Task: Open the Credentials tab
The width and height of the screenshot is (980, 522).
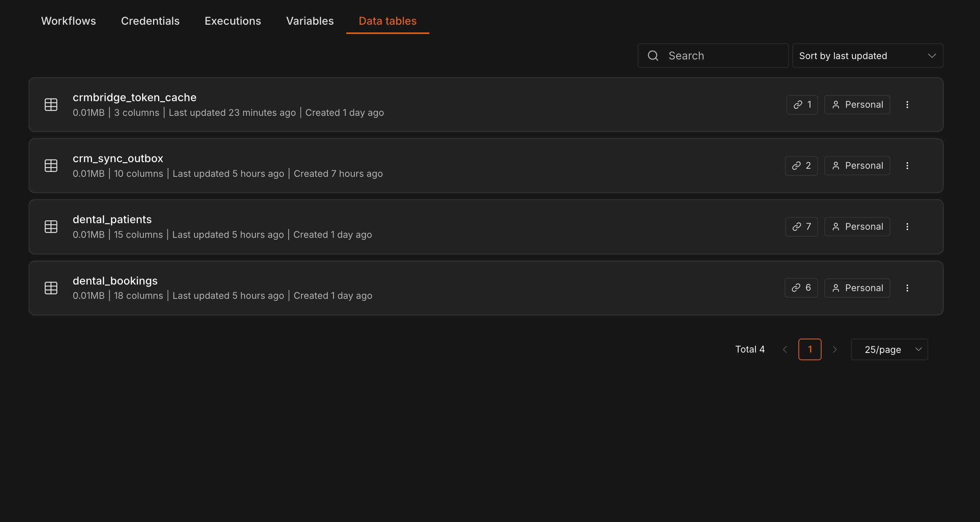Action: tap(150, 21)
